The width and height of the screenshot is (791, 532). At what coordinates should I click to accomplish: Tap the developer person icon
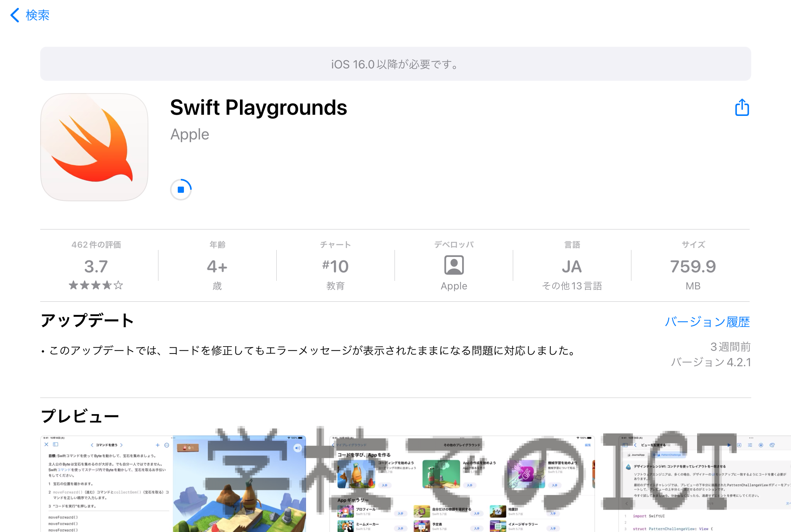tap(454, 265)
